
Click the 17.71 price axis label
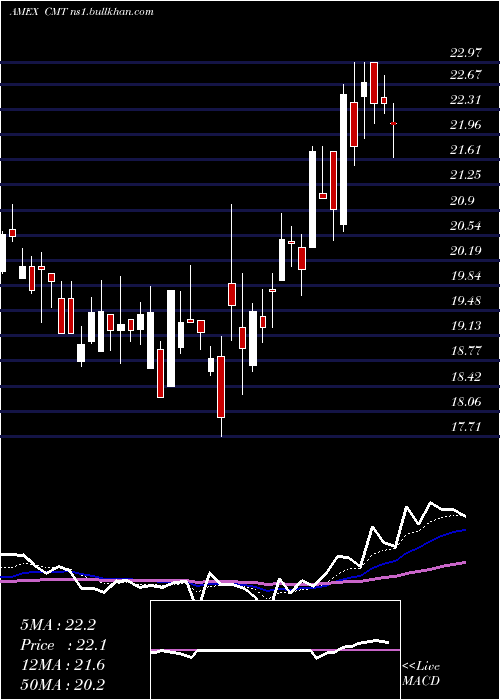click(x=466, y=427)
